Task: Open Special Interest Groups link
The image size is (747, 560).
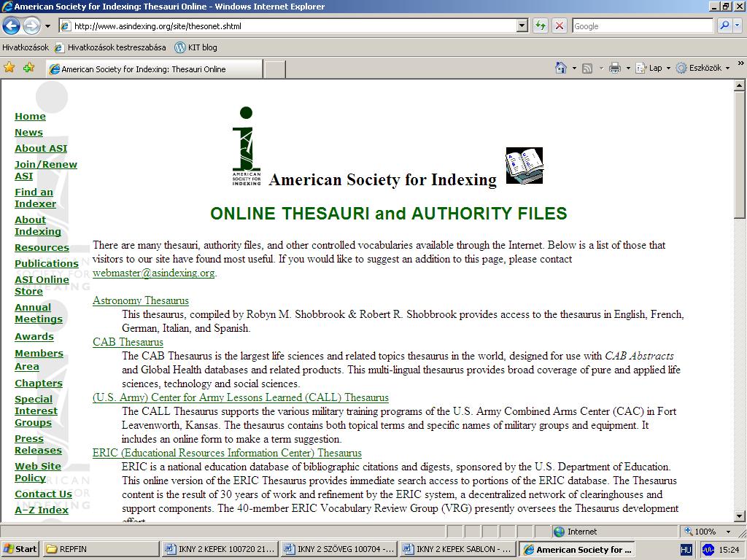Action: [x=36, y=411]
